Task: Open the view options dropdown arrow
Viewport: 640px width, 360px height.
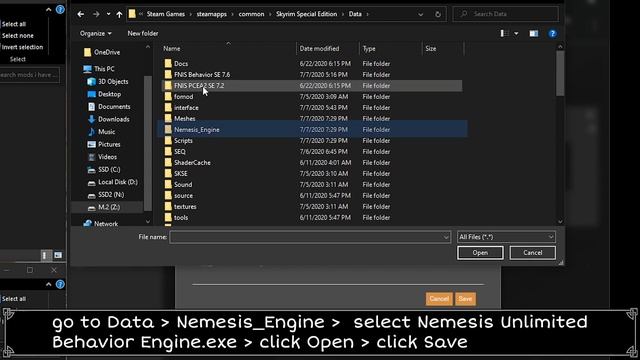Action: tap(516, 33)
